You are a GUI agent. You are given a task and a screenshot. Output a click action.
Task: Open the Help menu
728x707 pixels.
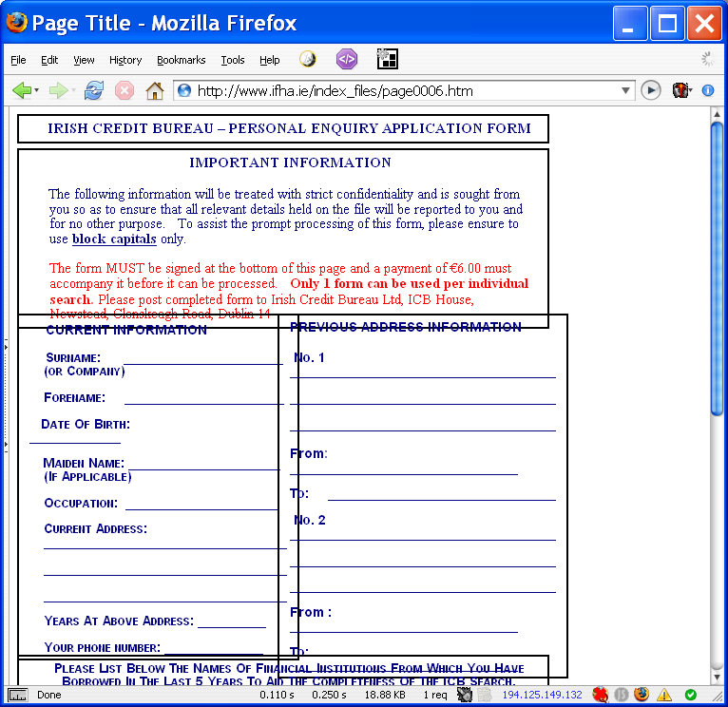pyautogui.click(x=269, y=60)
